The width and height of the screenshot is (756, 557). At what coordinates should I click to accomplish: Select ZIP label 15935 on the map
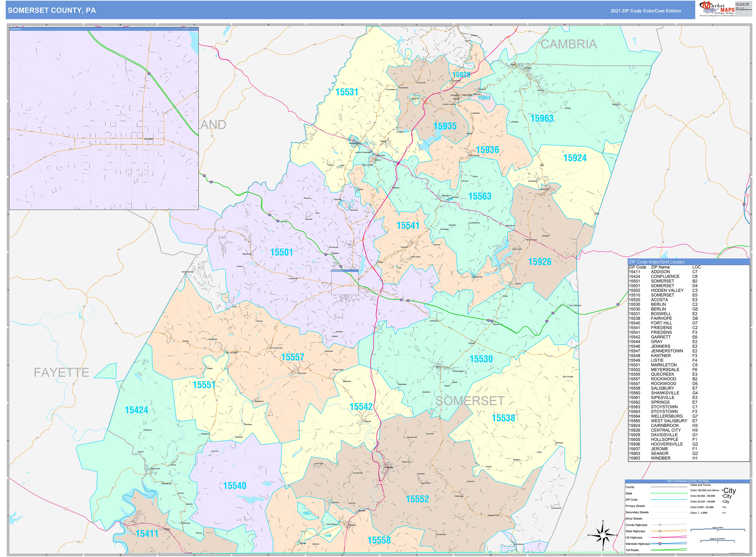coord(445,126)
